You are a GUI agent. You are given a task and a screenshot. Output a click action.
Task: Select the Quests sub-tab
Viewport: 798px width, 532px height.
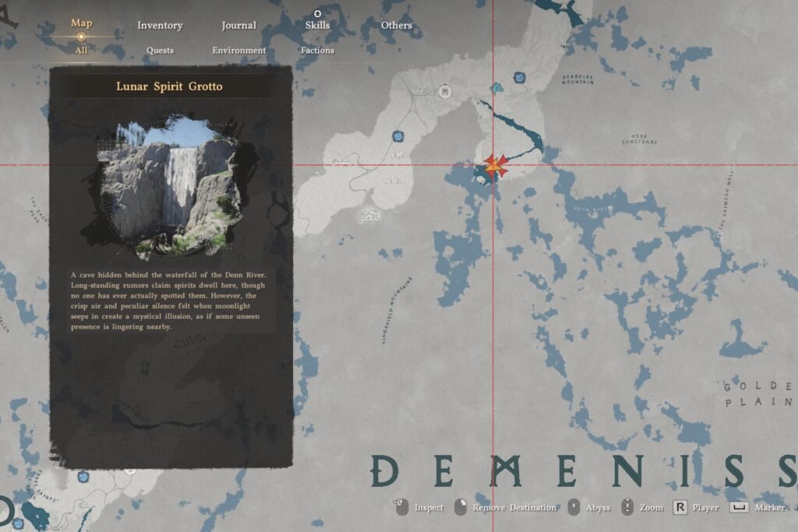tap(159, 49)
